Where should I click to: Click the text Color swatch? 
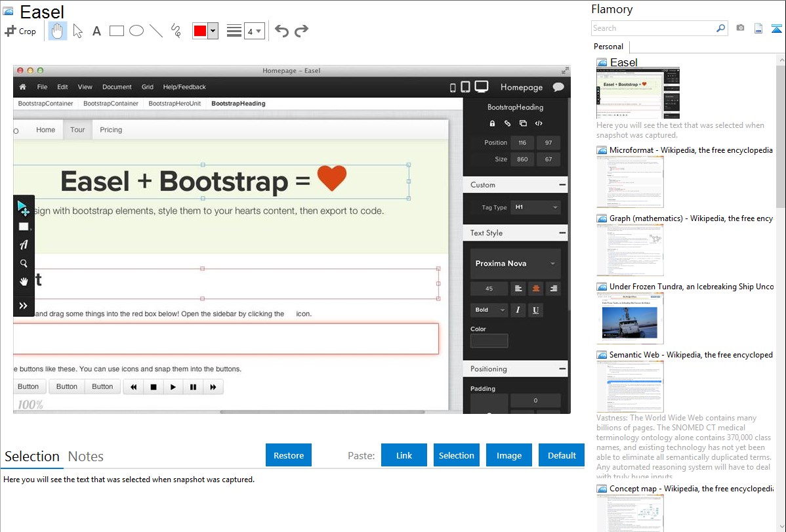489,341
